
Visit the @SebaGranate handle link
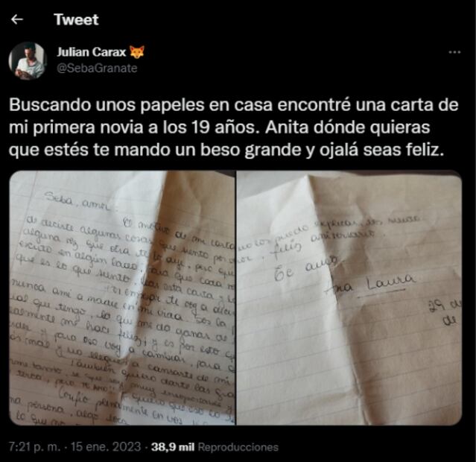(x=97, y=68)
